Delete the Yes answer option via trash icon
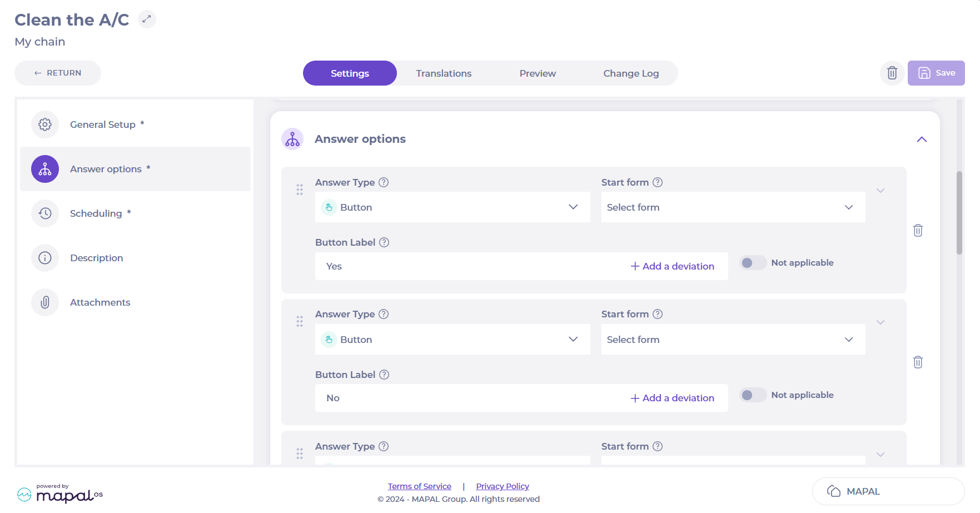This screenshot has height=513, width=980. [x=918, y=230]
